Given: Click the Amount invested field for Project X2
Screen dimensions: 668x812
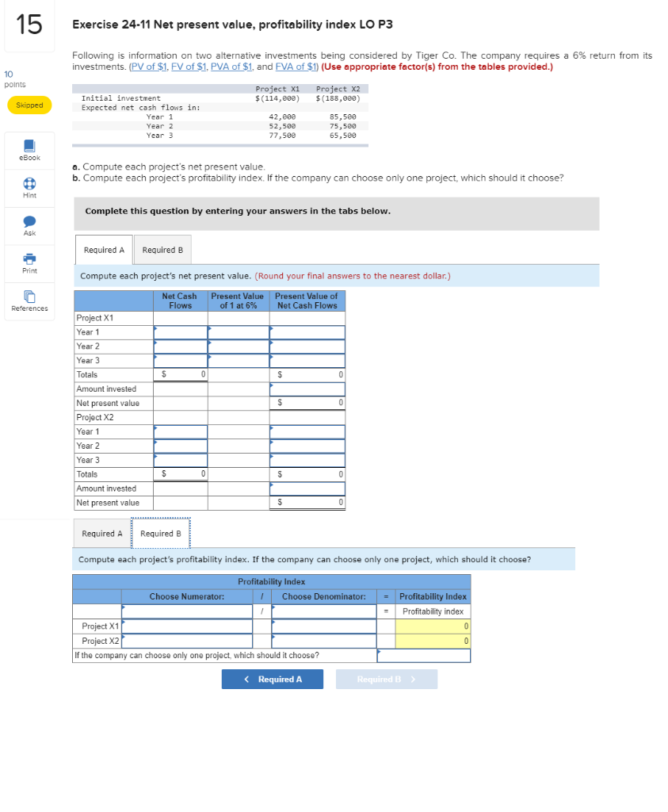Looking at the screenshot, I should (307, 488).
